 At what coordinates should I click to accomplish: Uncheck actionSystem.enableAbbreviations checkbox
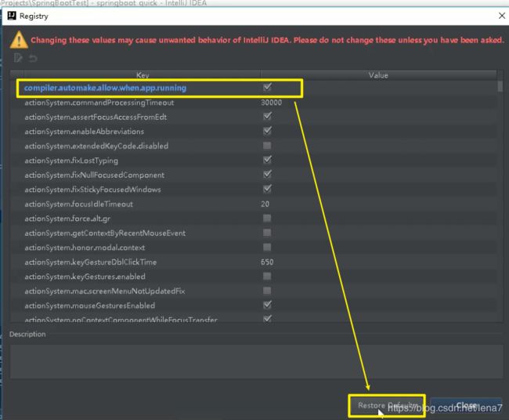click(268, 131)
